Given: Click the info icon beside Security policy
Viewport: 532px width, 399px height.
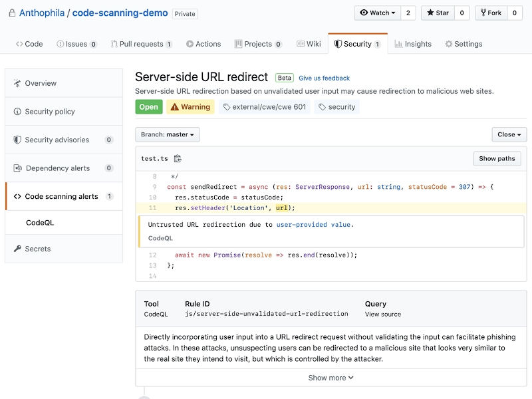Looking at the screenshot, I should point(17,111).
